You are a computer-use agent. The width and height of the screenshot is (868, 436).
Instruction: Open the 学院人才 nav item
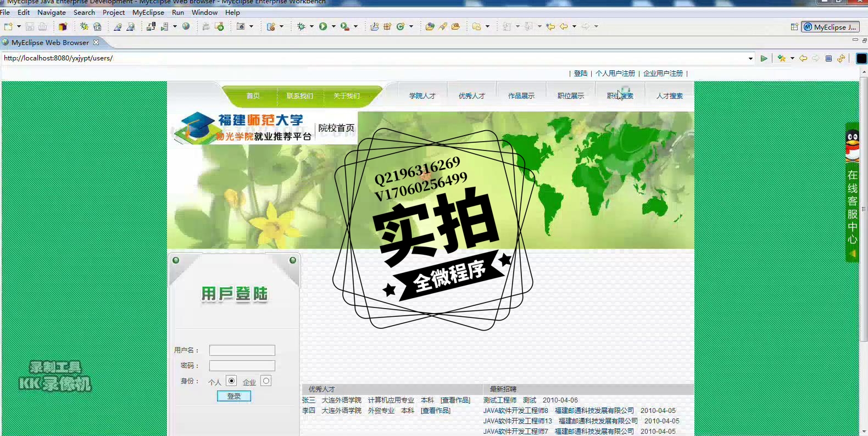pyautogui.click(x=422, y=96)
